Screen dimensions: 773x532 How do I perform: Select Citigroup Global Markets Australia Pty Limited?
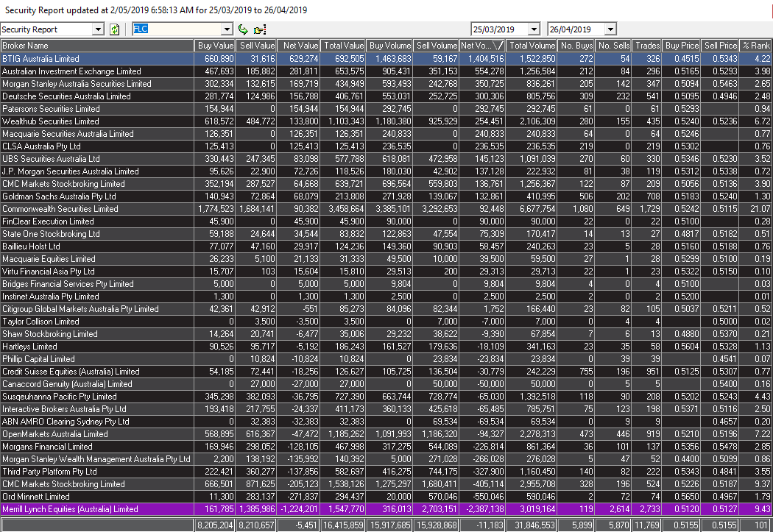point(386,309)
